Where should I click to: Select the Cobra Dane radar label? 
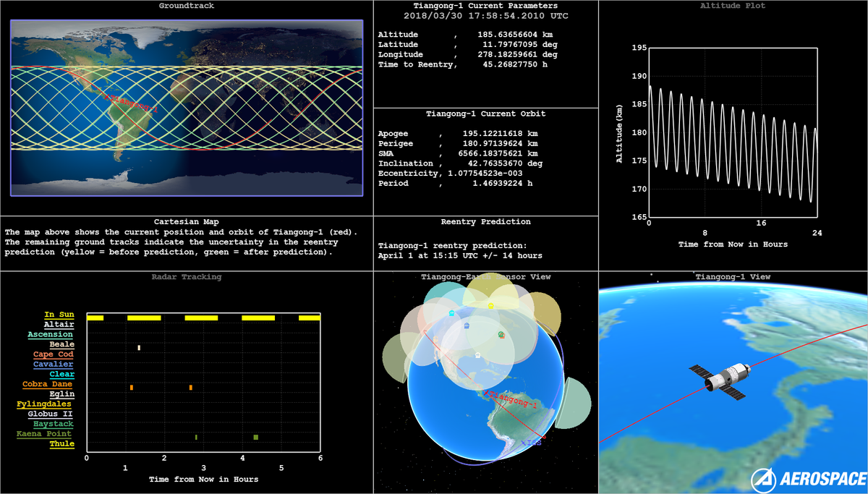(48, 384)
